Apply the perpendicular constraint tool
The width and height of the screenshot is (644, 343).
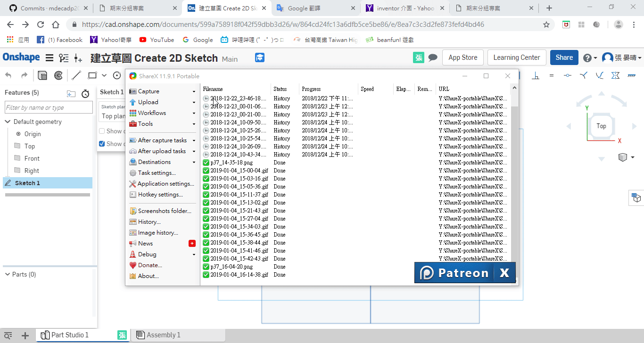point(536,75)
